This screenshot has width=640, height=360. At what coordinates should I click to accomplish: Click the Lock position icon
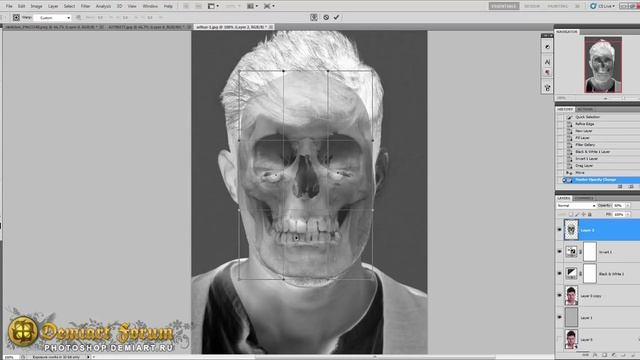pyautogui.click(x=583, y=214)
